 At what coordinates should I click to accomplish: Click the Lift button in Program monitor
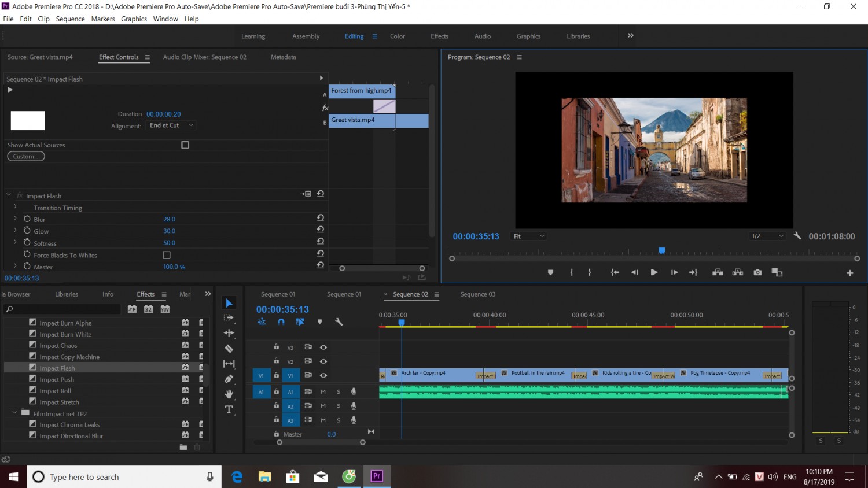[718, 272]
